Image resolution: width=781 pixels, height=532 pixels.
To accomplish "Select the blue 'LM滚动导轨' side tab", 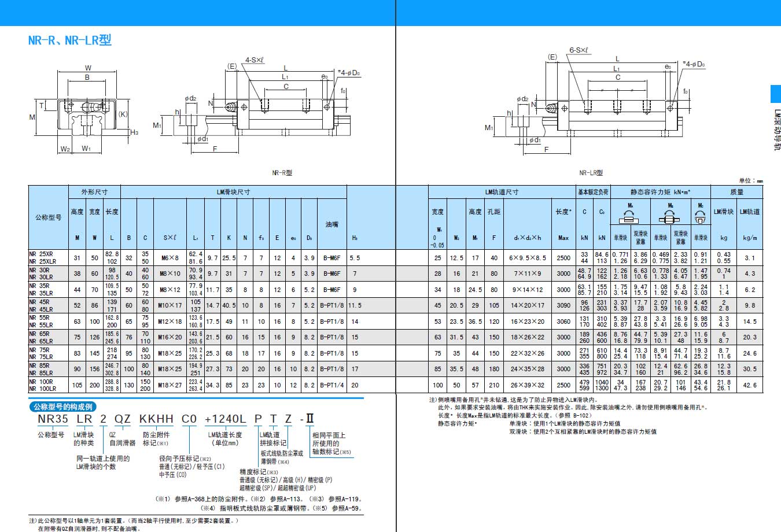I will 776,119.
